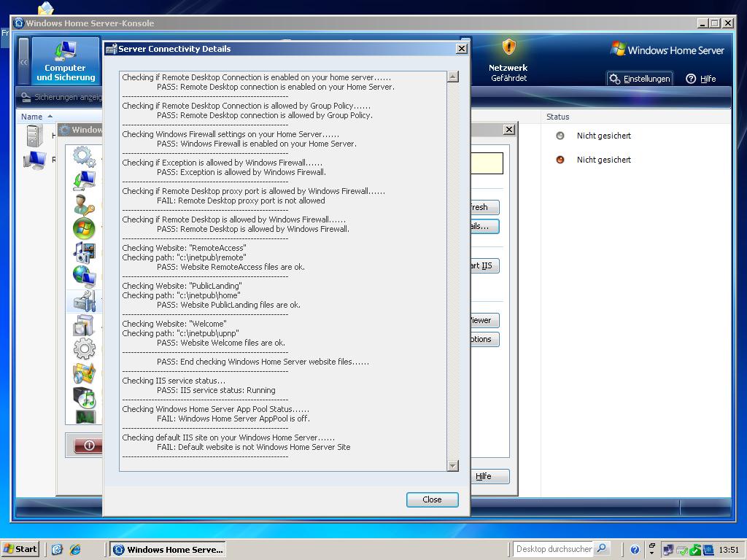Open the Computer und Sicherung tab
This screenshot has width=747, height=560.
[66, 61]
